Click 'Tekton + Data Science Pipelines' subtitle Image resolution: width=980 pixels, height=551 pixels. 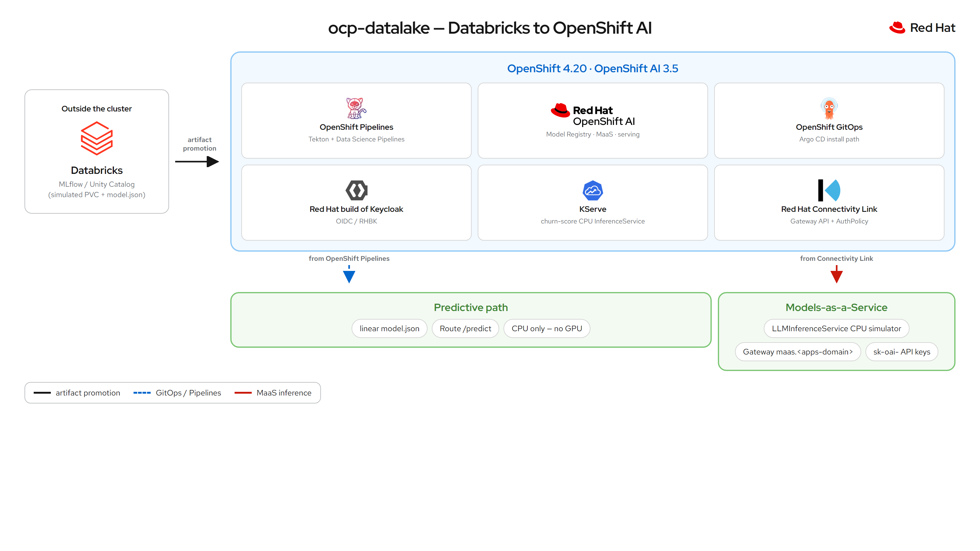(x=356, y=139)
